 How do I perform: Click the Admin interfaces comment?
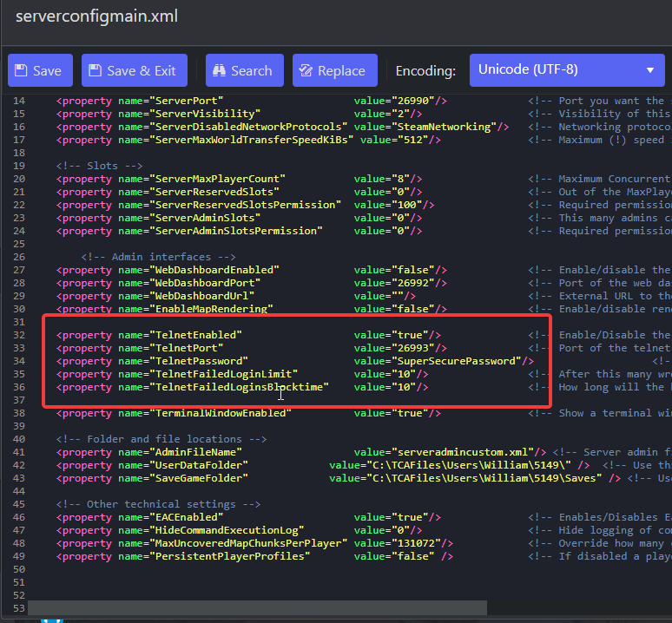159,257
